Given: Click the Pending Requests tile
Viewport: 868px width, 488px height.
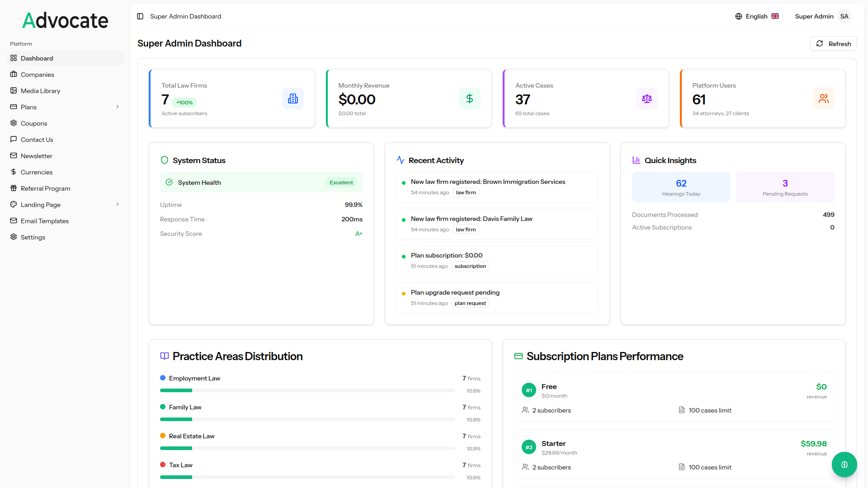Looking at the screenshot, I should [785, 187].
